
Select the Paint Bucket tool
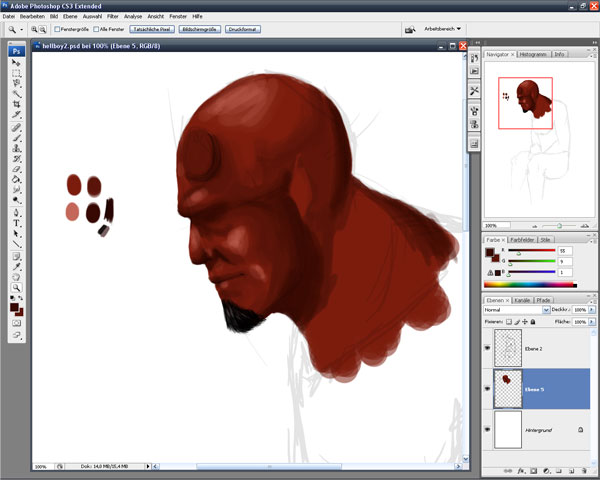coord(17,178)
